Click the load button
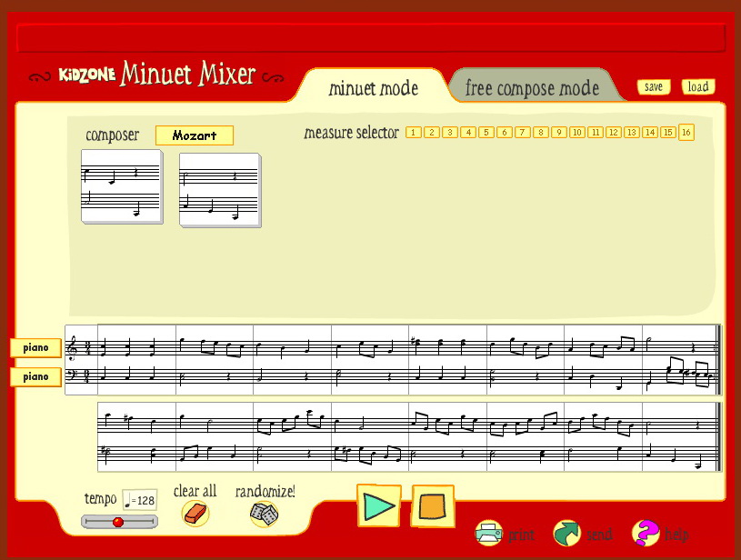The height and width of the screenshot is (560, 741). (697, 87)
